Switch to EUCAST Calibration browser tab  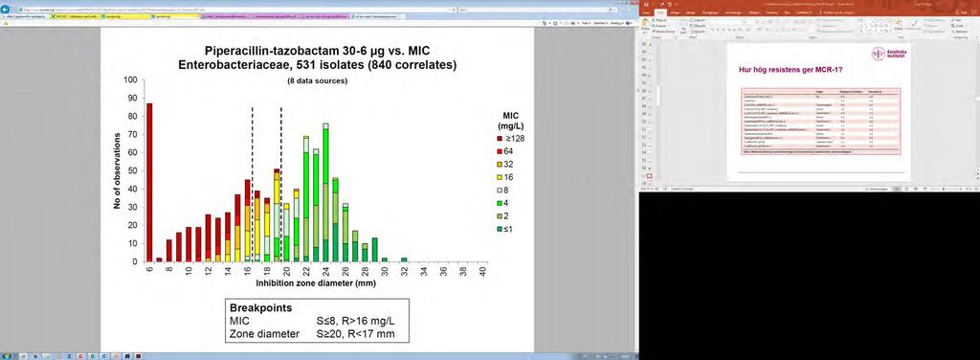(74, 16)
